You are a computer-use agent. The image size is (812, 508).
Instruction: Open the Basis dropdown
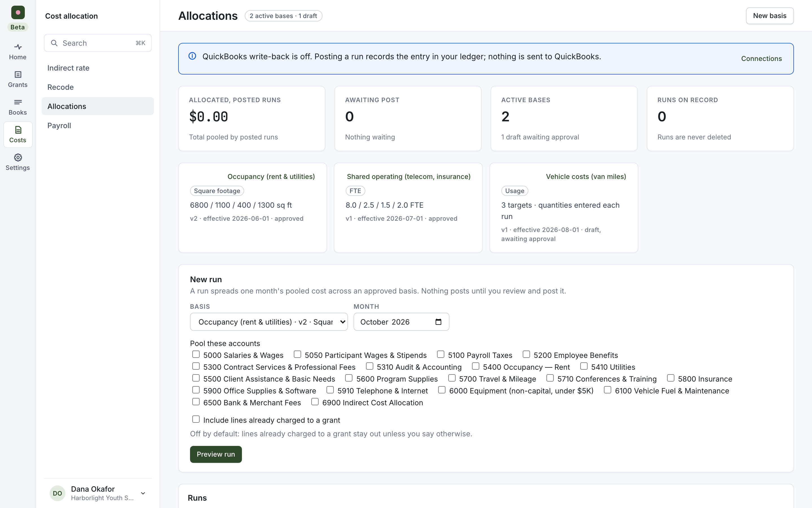(269, 322)
